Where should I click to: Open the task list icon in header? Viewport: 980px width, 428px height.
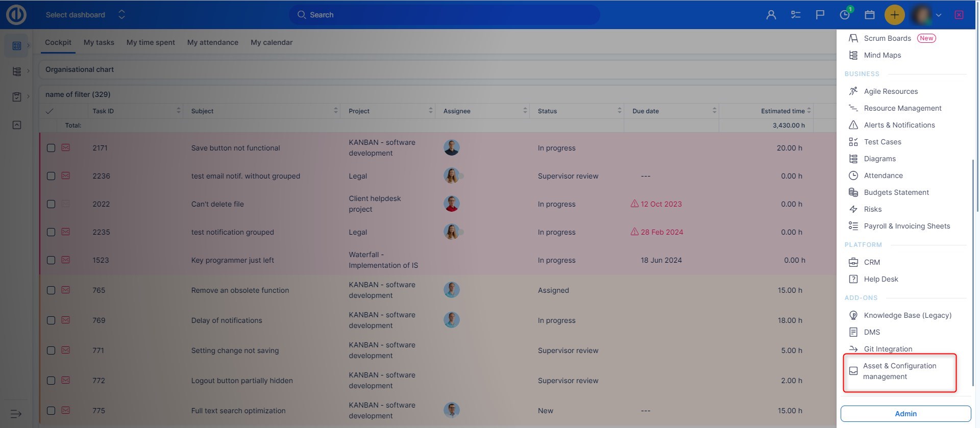click(x=796, y=15)
